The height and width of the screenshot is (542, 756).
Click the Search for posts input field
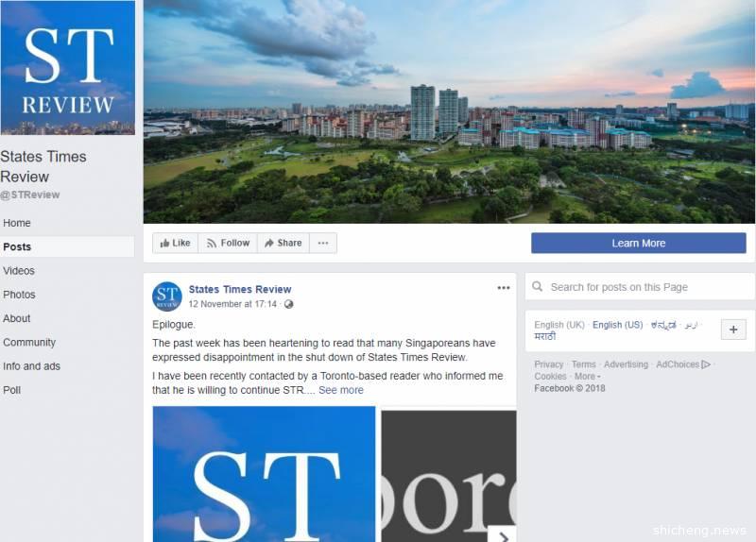coord(640,287)
